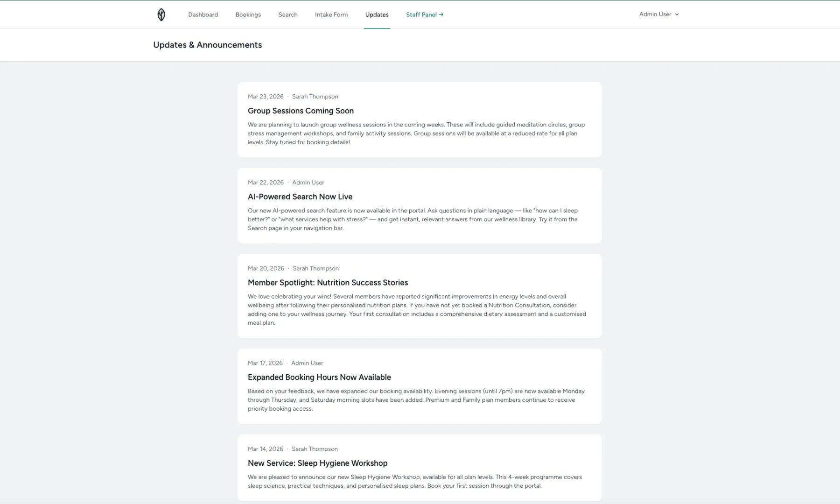Click the 'Group Sessions Coming Soon' heading
This screenshot has width=840, height=504.
point(301,111)
